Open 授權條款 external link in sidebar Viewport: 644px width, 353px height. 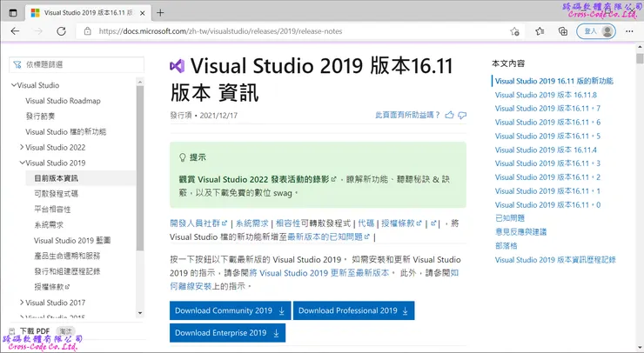tap(51, 287)
